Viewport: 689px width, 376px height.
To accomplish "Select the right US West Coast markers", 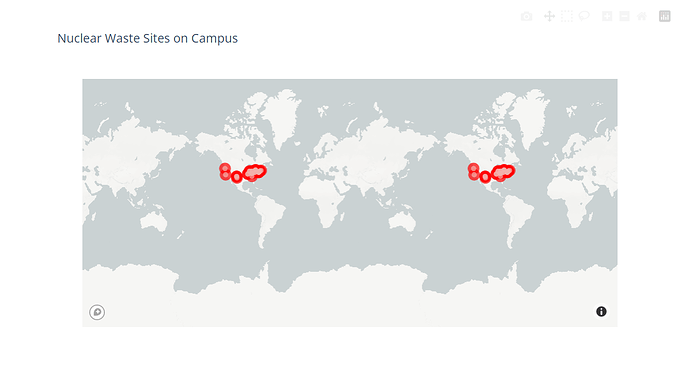I will (x=473, y=172).
